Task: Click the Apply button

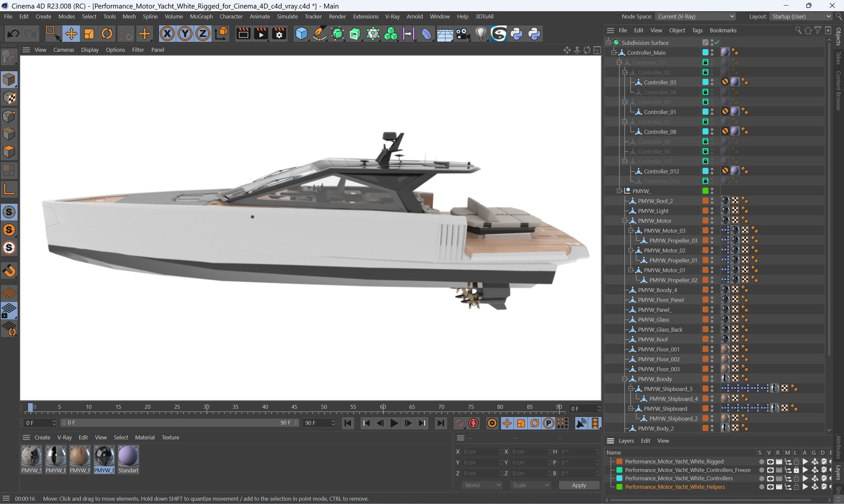Action: tap(579, 485)
